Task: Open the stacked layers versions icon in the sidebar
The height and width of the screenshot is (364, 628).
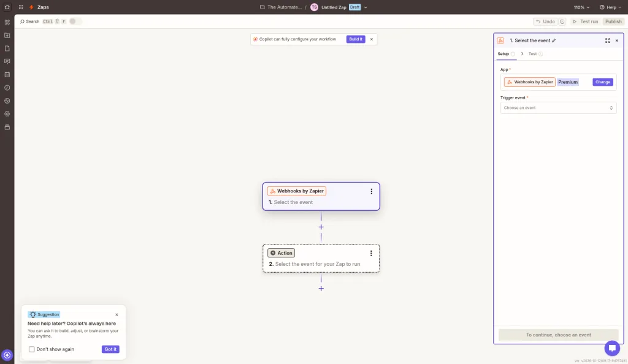Action: click(7, 127)
